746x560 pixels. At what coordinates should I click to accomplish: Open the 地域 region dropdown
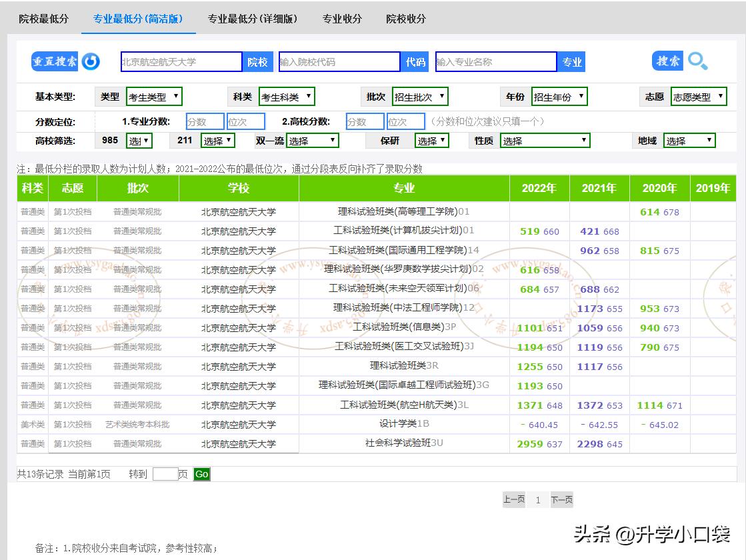[689, 140]
